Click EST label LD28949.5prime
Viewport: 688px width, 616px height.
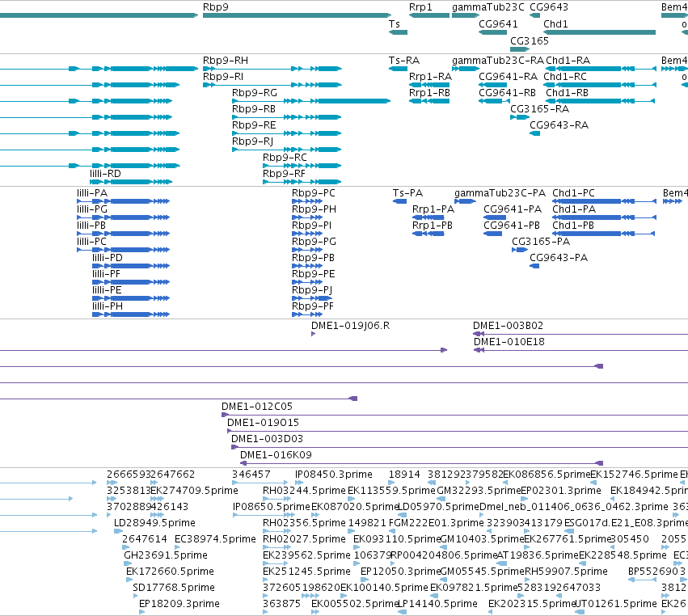click(x=154, y=523)
